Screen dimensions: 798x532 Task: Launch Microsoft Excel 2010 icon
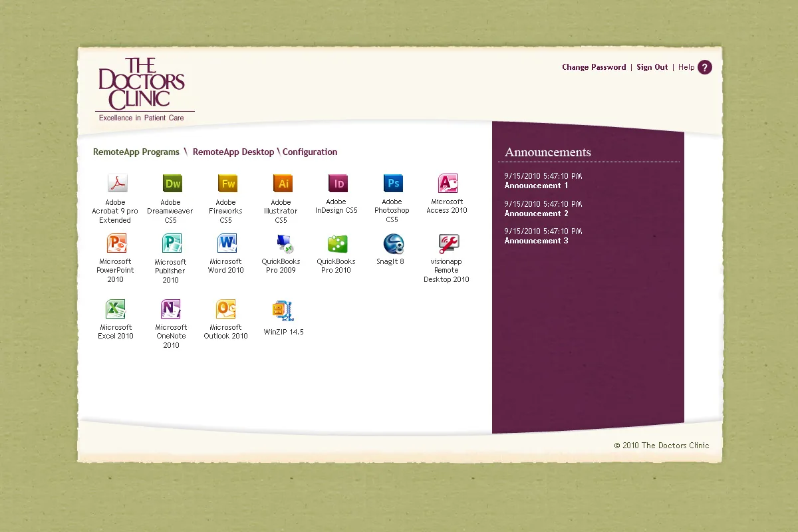click(x=116, y=309)
